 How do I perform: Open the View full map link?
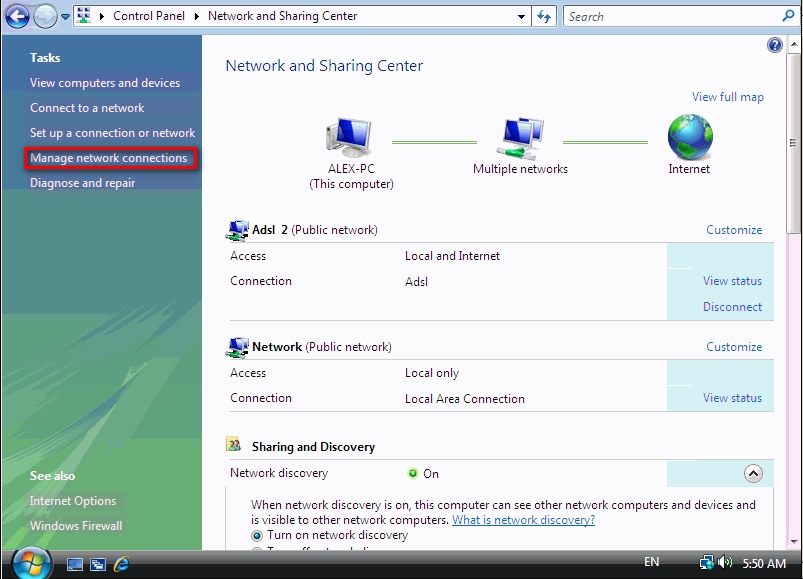(x=727, y=97)
